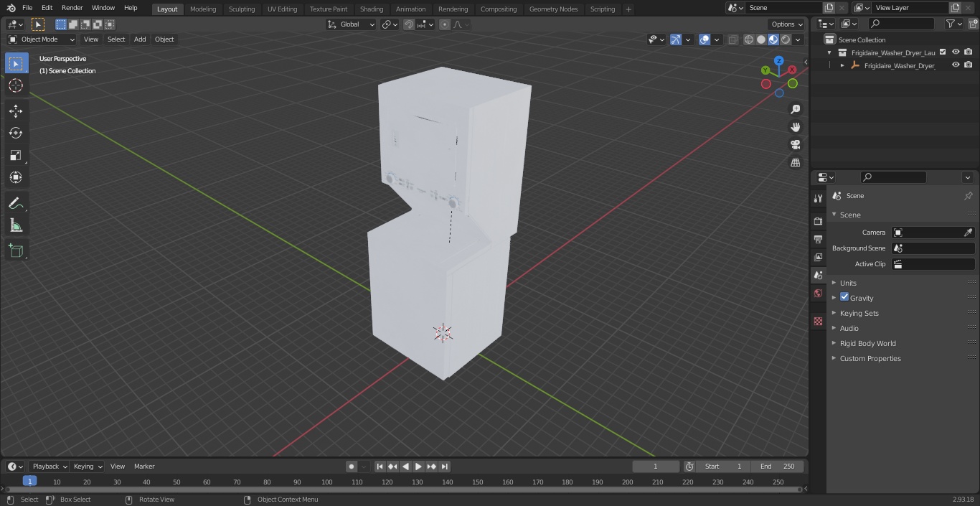Activate the Scale tool
The height and width of the screenshot is (506, 980).
pyautogui.click(x=16, y=155)
